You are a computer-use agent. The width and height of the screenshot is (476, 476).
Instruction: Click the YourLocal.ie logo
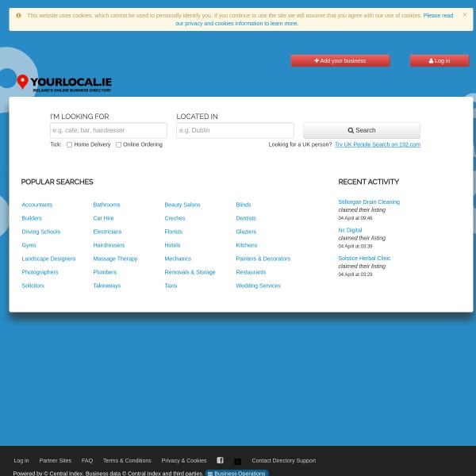64,83
